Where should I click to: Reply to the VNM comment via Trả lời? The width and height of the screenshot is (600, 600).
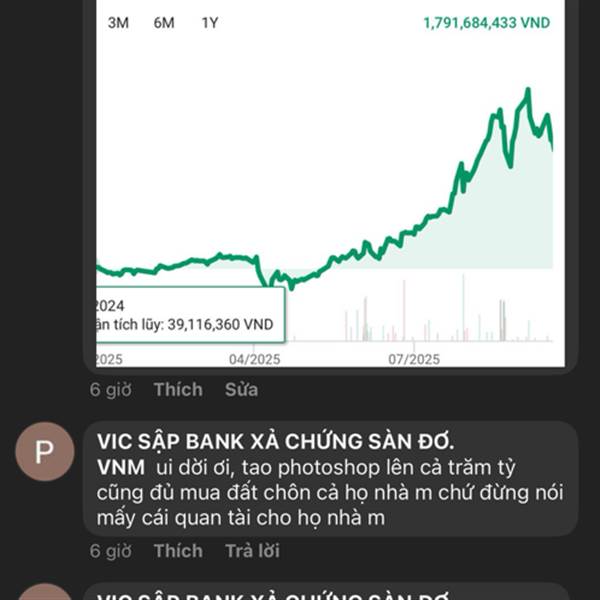point(252,551)
